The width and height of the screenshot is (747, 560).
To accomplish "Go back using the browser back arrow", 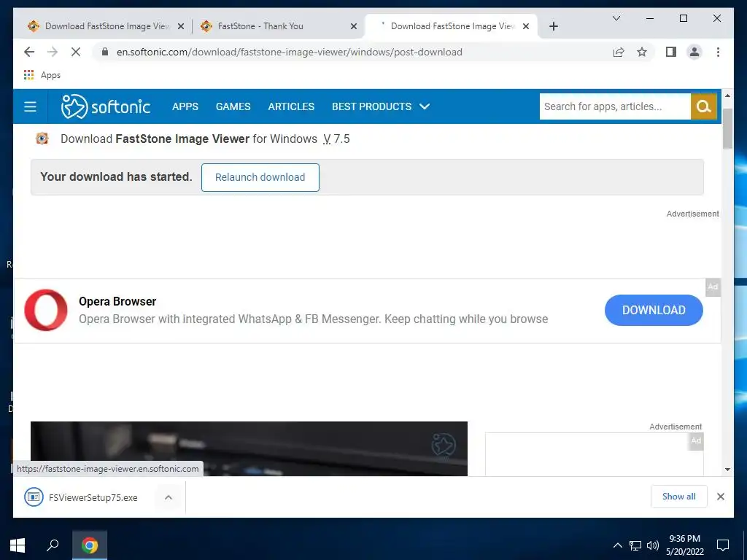I will 29,52.
